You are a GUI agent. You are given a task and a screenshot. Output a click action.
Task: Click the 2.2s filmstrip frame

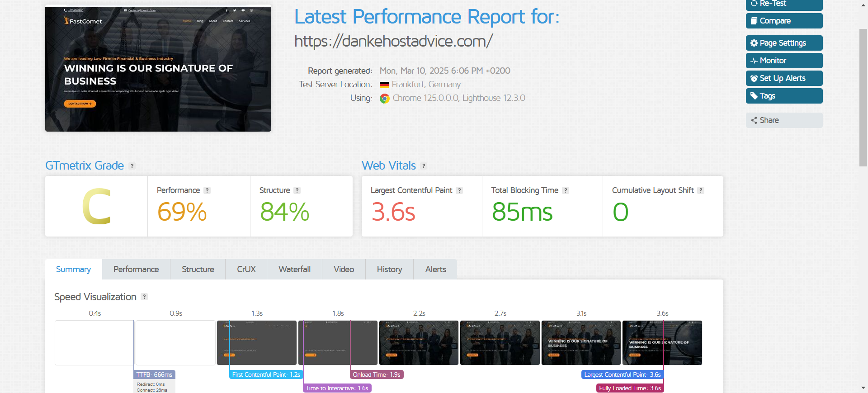419,343
